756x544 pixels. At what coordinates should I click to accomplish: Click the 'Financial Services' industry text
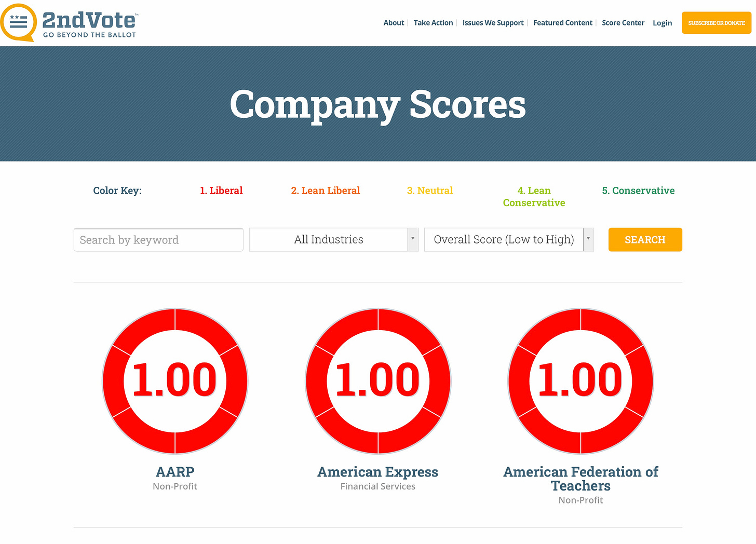coord(378,486)
